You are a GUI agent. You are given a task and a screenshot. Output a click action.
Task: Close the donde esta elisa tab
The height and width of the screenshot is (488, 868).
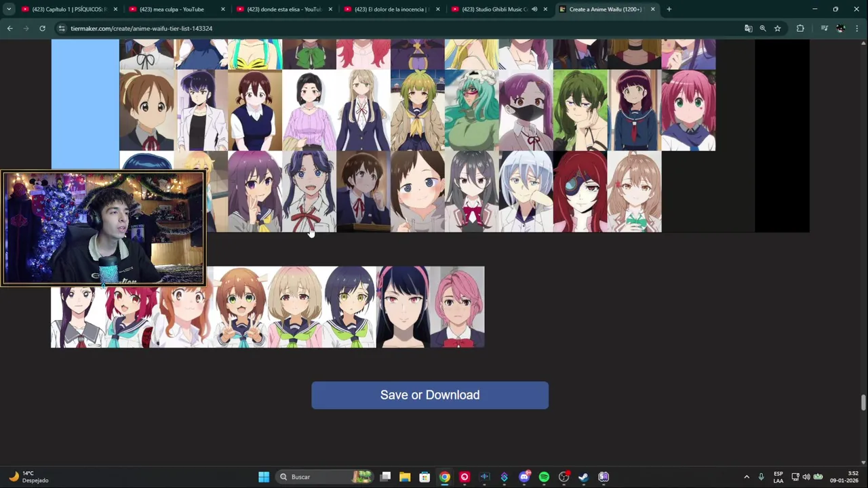(330, 9)
